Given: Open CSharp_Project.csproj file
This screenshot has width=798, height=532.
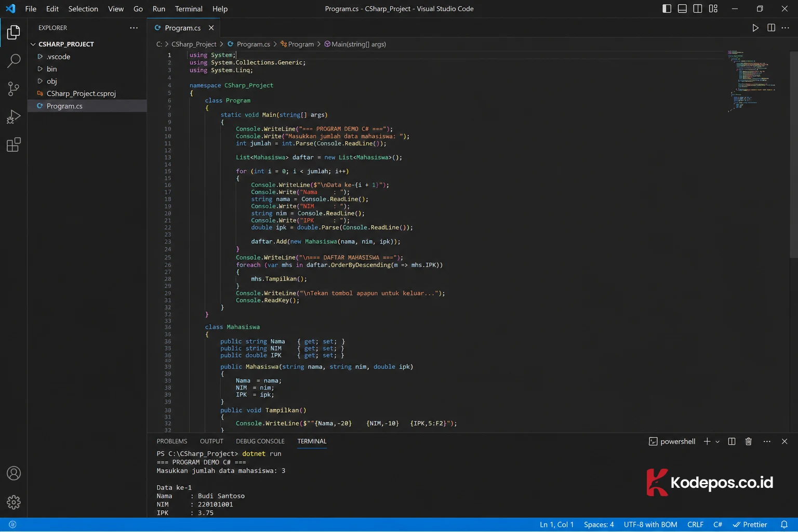Looking at the screenshot, I should coord(81,94).
